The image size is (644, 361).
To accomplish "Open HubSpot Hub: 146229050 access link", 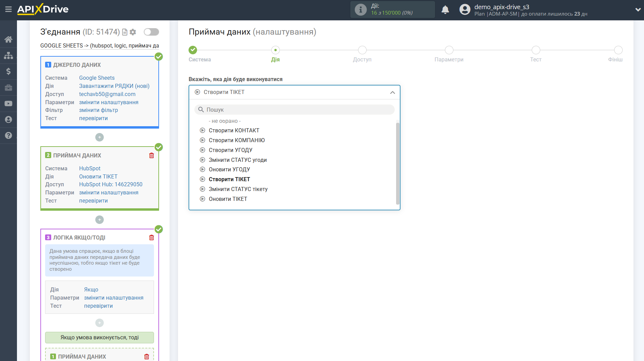I will (x=111, y=184).
